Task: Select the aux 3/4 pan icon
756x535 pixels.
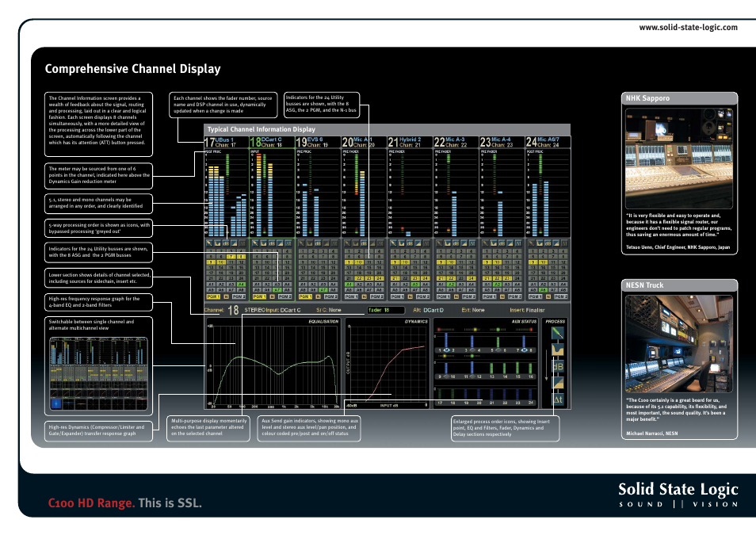Action: (472, 350)
